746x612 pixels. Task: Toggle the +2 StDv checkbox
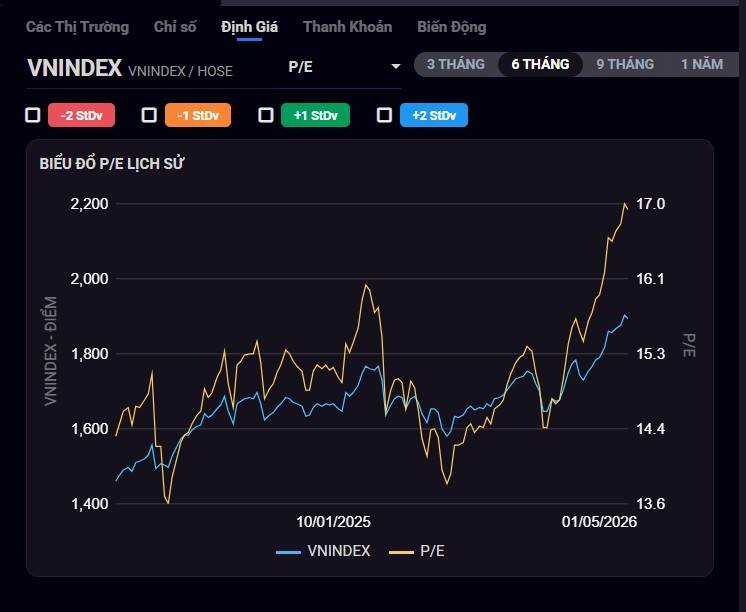click(x=384, y=115)
